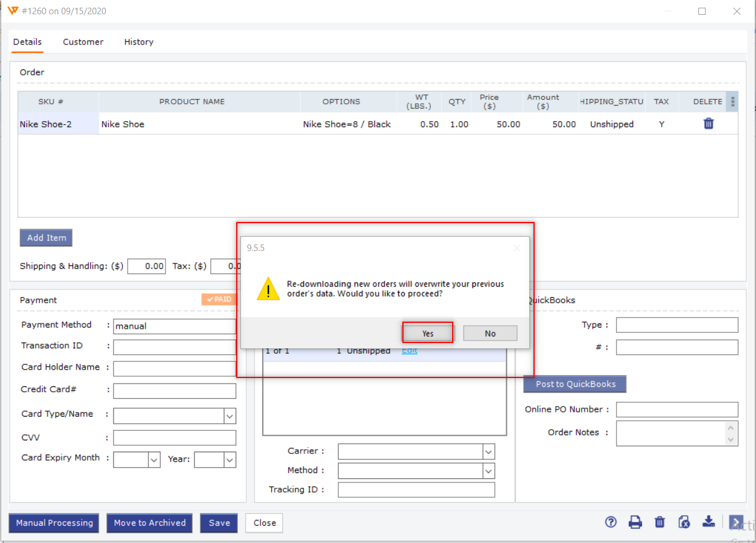Go to next order with the arrow icon
Screen dimensions: 756x543
point(736,523)
